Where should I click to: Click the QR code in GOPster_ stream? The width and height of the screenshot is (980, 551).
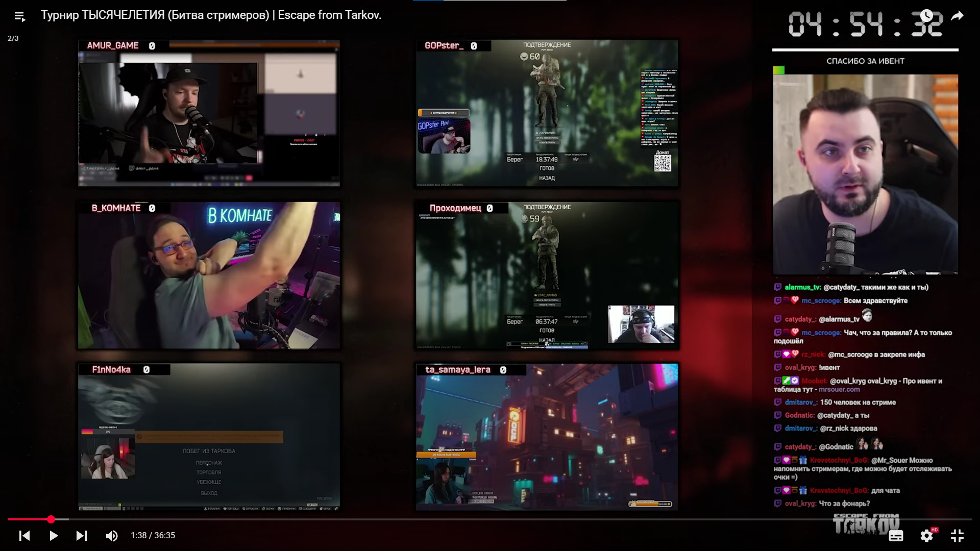(x=663, y=163)
